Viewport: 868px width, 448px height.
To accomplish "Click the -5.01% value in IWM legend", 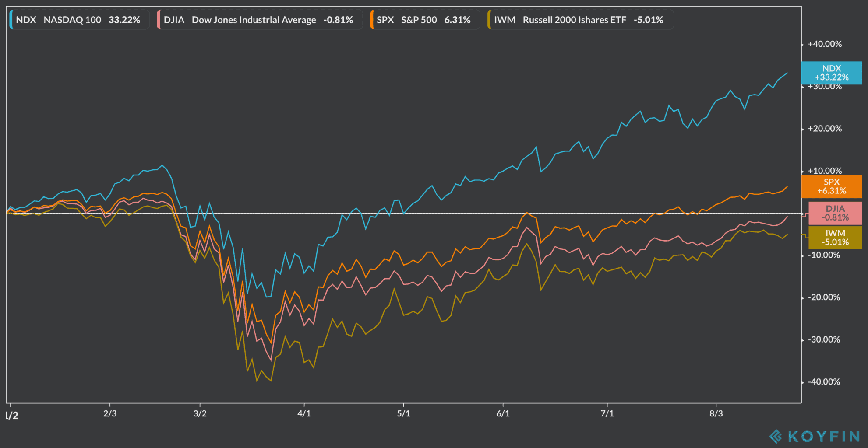I will coord(649,20).
